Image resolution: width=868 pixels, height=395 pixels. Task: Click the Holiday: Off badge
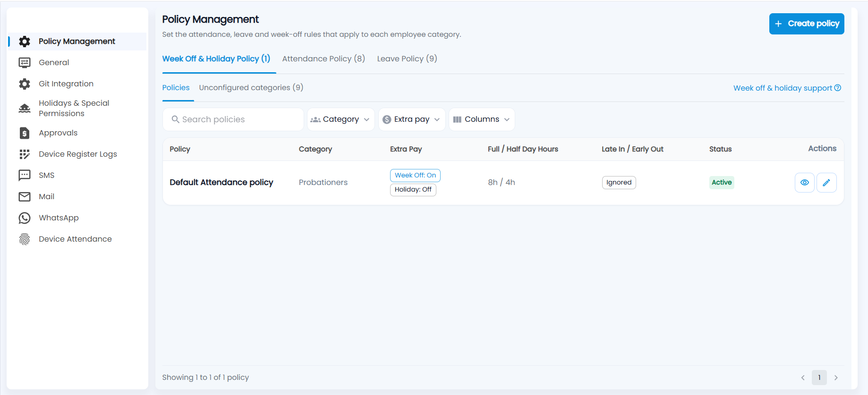tap(413, 190)
